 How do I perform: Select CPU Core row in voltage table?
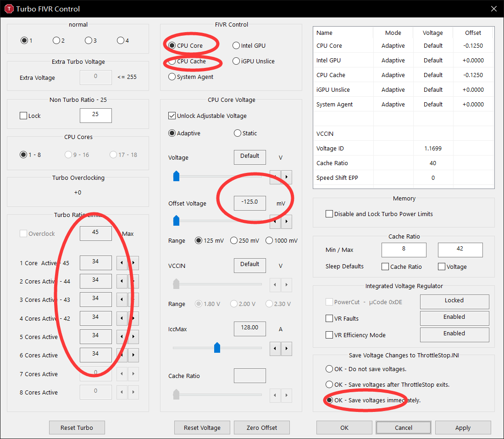403,46
